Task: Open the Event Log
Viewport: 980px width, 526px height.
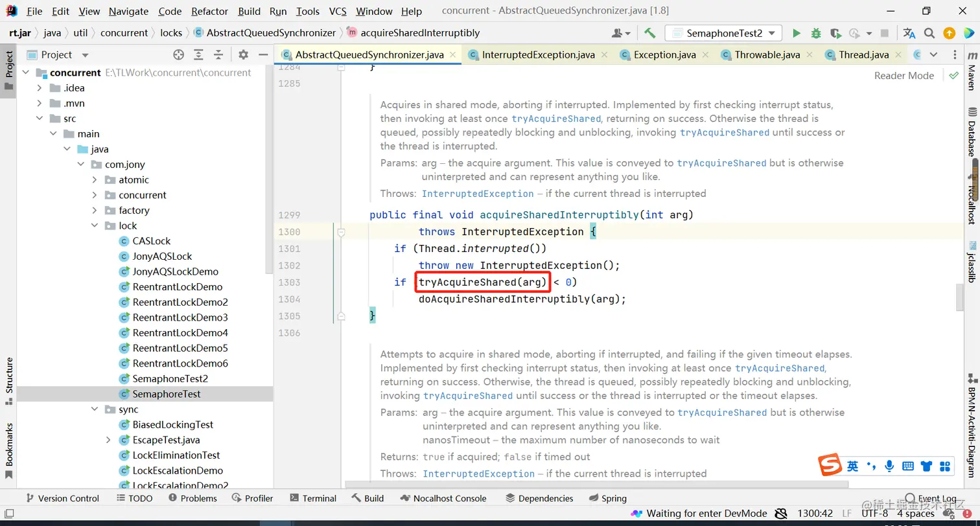Action: 931,498
